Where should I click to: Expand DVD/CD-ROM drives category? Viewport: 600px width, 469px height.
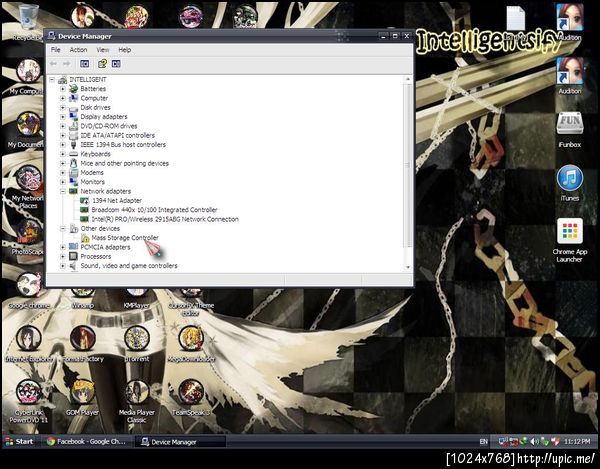click(63, 126)
